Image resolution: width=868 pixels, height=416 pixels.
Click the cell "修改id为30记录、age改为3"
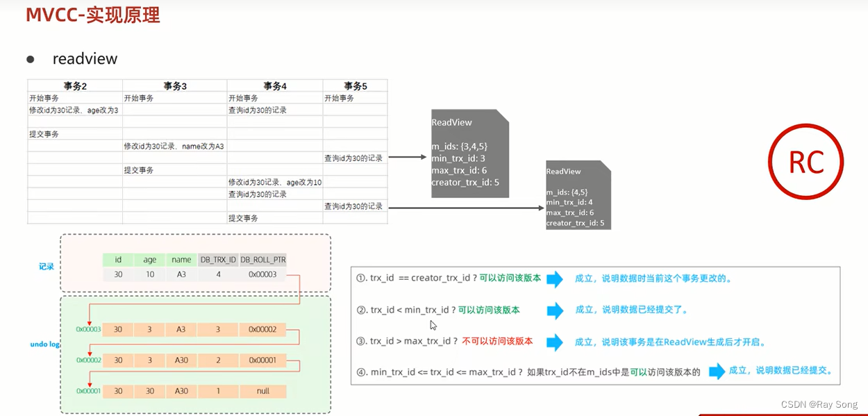(74, 110)
